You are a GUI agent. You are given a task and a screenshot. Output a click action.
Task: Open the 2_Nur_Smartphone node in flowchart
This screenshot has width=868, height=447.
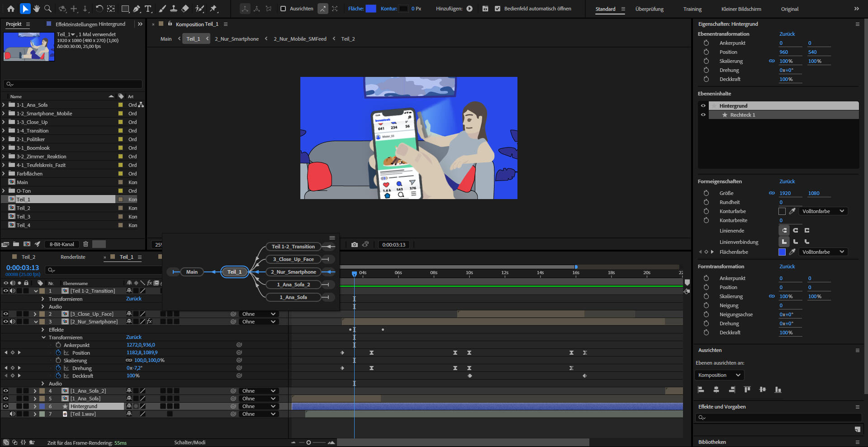tap(293, 272)
